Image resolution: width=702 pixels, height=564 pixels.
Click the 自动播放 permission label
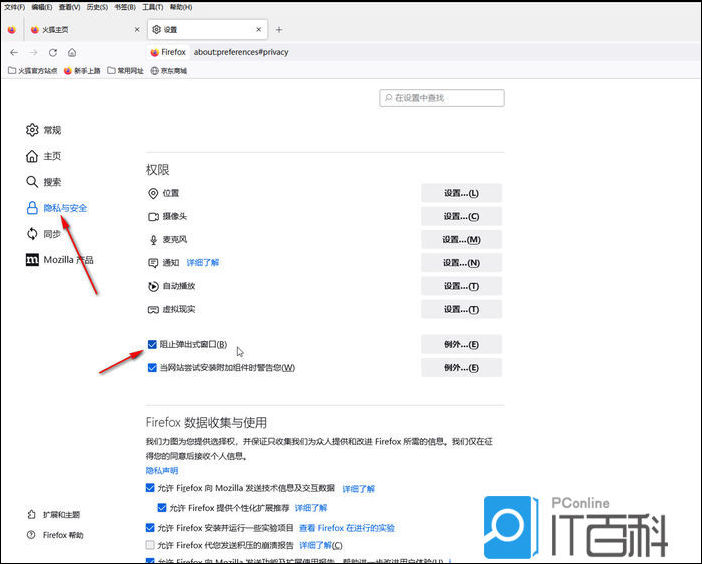click(179, 286)
